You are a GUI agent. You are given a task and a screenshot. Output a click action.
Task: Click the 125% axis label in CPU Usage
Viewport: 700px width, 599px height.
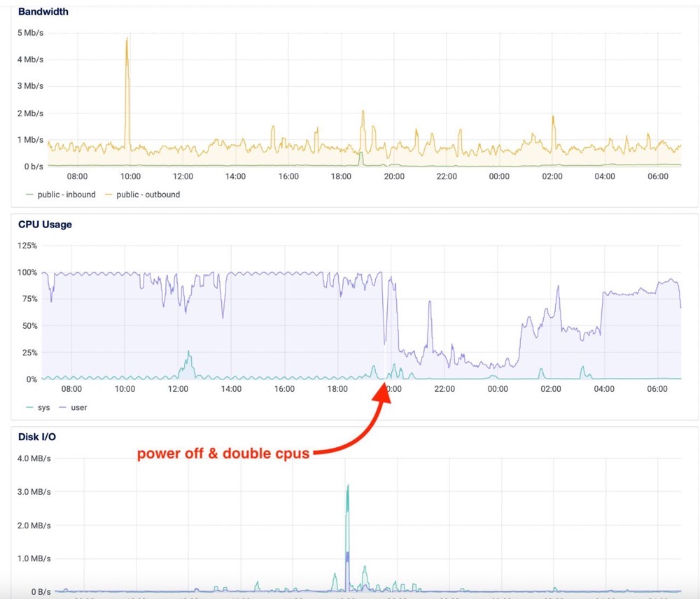coord(27,246)
